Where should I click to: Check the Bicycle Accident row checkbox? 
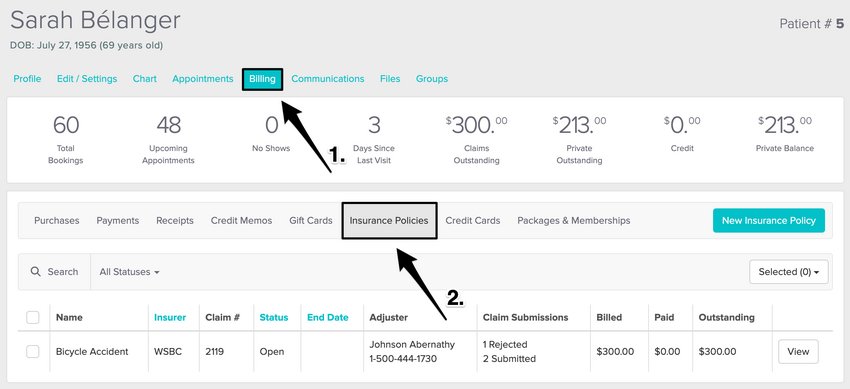(x=33, y=352)
